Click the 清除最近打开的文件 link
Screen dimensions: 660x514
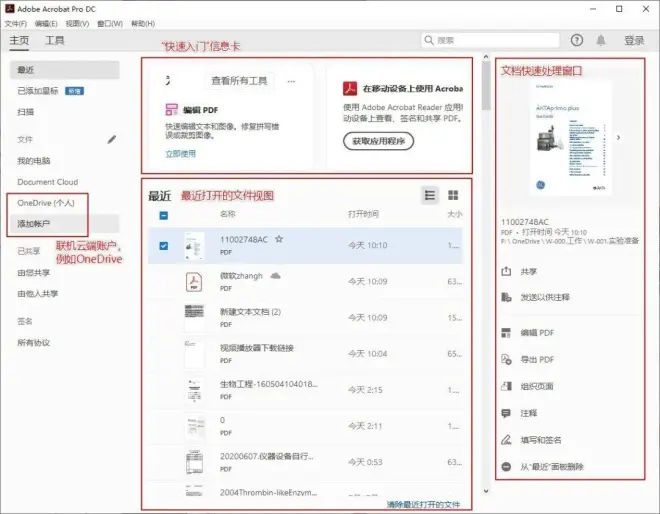[x=423, y=504]
